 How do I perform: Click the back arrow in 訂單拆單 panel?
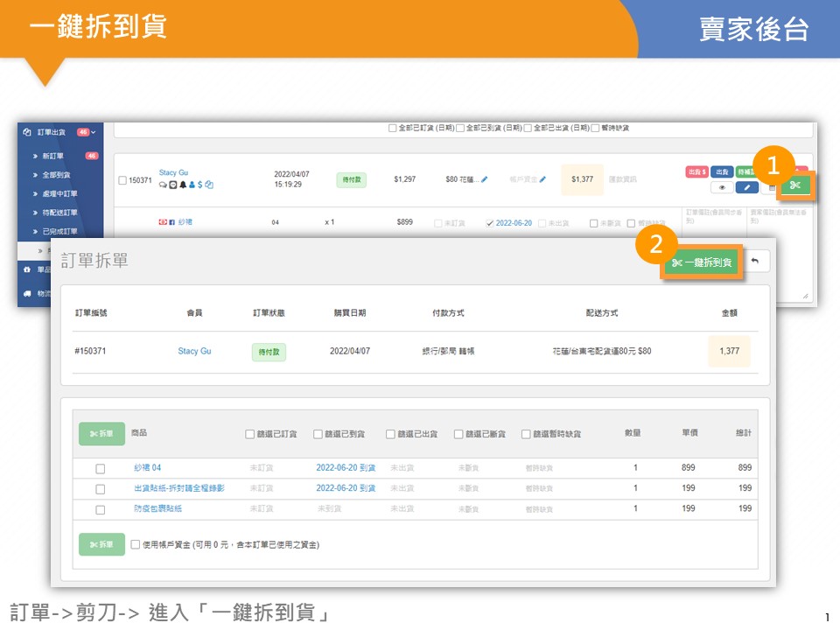(754, 261)
